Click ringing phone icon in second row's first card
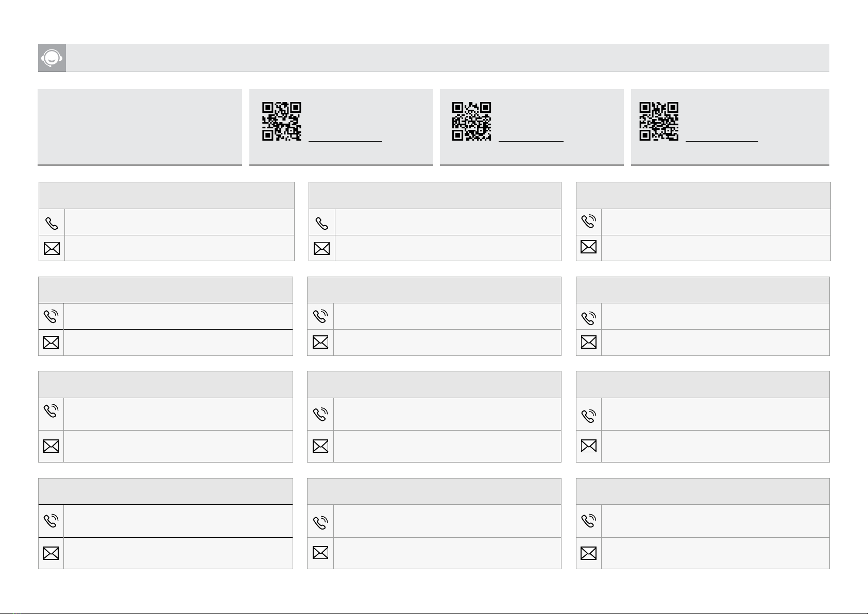This screenshot has width=868, height=614. click(52, 316)
